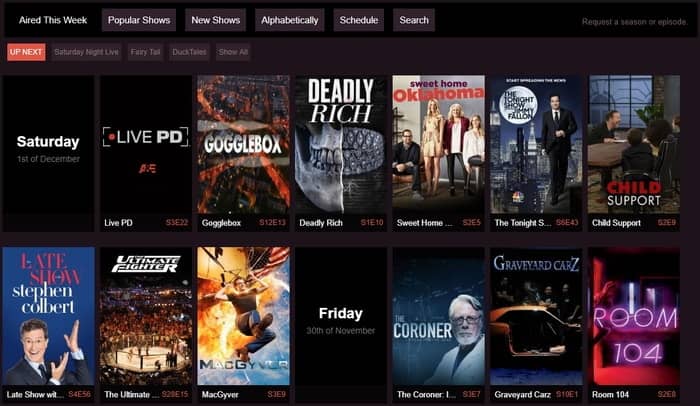Open the Schedule tab
700x406 pixels.
point(358,20)
